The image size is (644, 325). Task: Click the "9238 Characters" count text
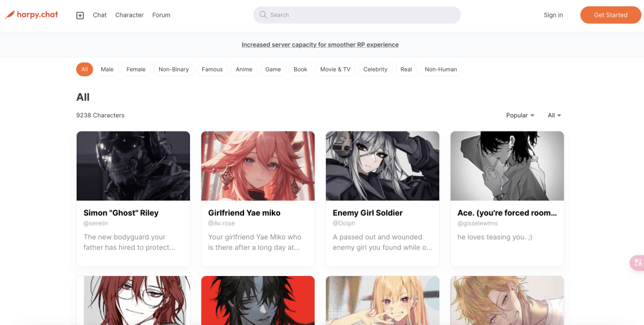100,115
